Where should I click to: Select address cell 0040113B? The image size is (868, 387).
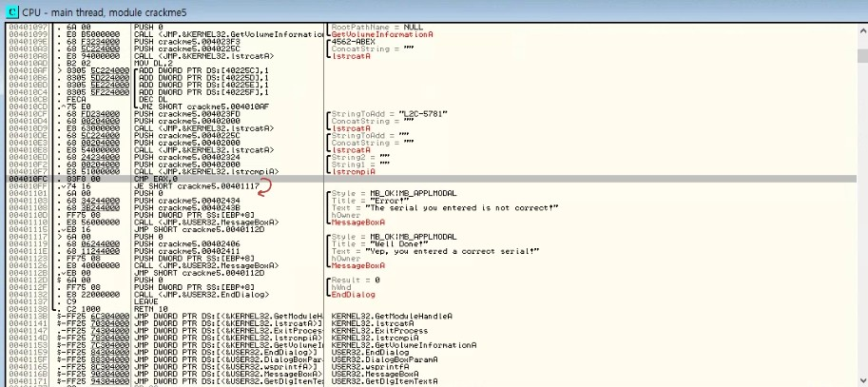point(28,316)
